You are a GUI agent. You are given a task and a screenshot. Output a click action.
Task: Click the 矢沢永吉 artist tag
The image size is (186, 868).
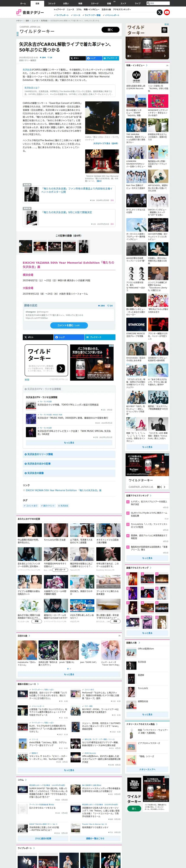click(63, 506)
